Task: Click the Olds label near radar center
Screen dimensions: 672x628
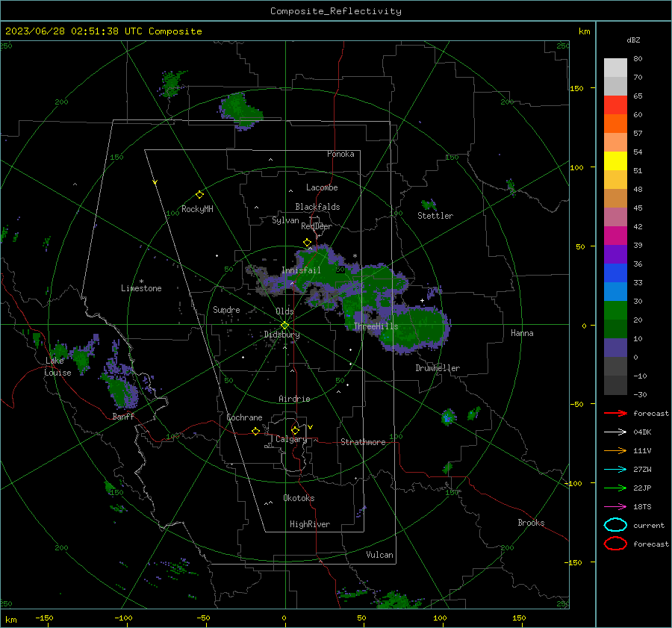Action: [x=284, y=311]
